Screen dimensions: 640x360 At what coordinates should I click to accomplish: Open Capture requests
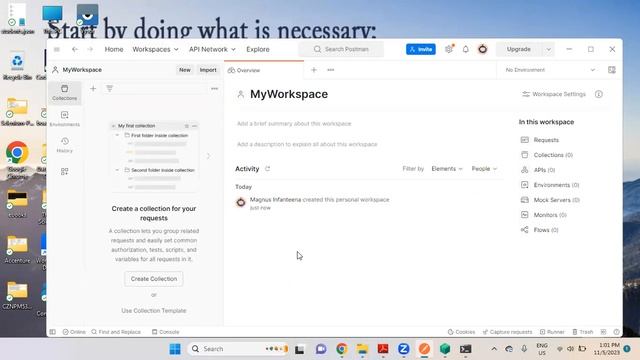(507, 332)
